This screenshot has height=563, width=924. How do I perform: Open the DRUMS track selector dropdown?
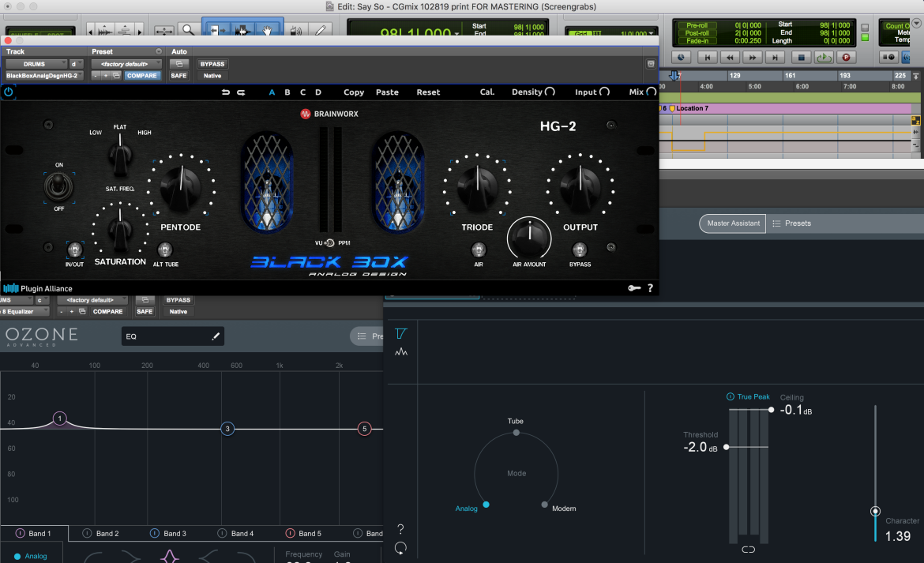coord(36,64)
